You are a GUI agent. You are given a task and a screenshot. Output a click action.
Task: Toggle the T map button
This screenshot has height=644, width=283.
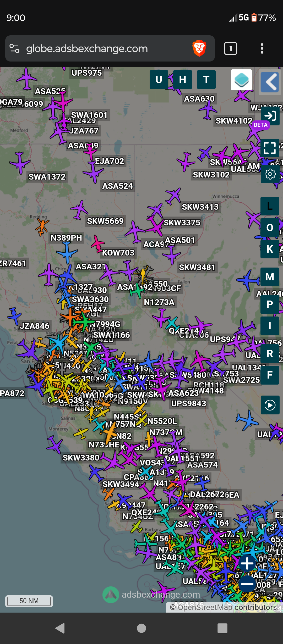pyautogui.click(x=206, y=80)
